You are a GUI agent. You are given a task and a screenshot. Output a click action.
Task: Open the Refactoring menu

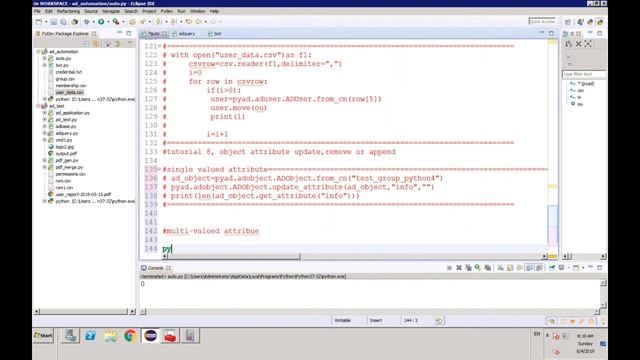68,11
